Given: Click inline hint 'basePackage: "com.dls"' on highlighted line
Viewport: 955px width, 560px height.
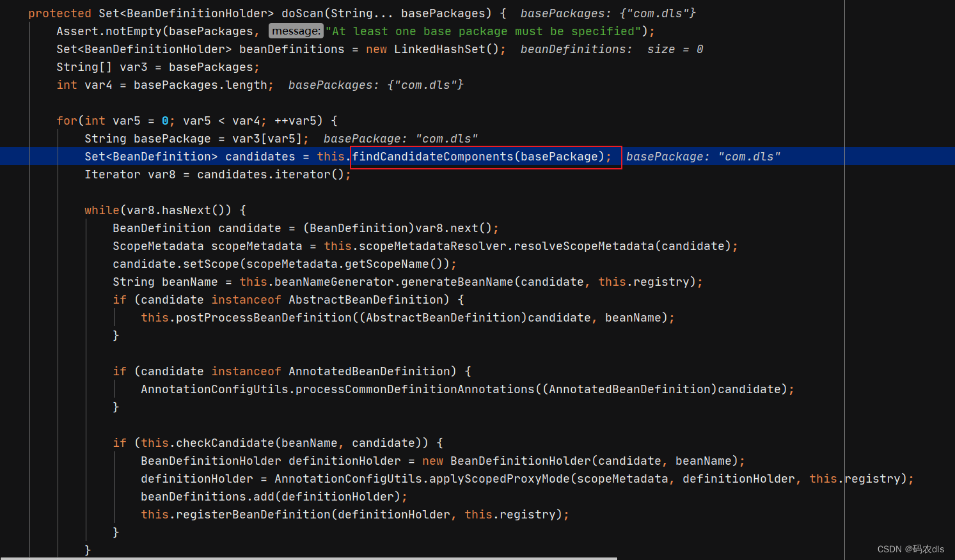Looking at the screenshot, I should pyautogui.click(x=703, y=157).
